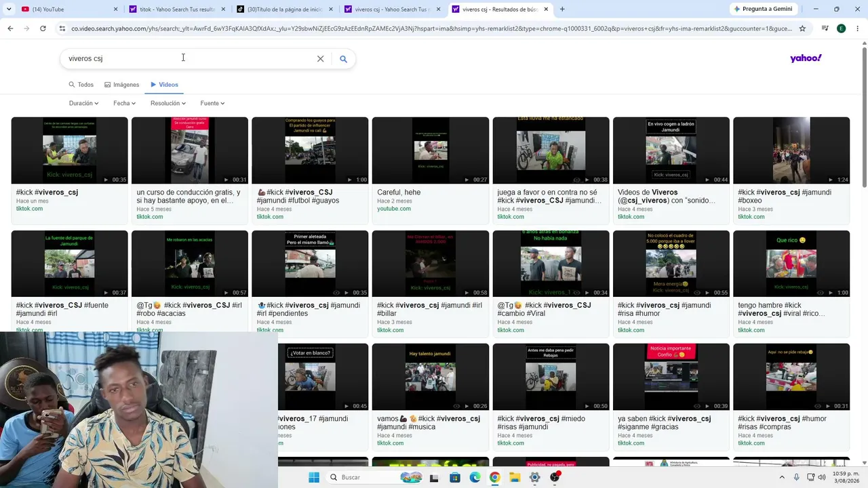Viewport: 868px width, 488px height.
Task: Expand the Fecha filter
Action: (124, 103)
